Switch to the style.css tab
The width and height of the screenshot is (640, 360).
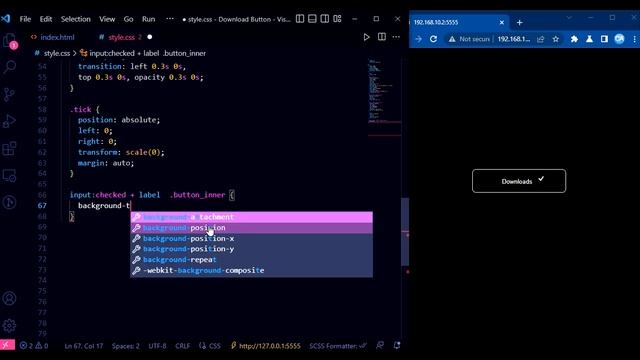click(x=121, y=37)
